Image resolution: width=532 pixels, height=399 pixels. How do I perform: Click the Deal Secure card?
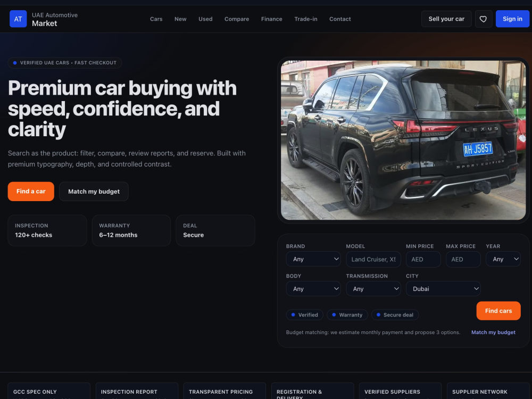click(x=215, y=230)
